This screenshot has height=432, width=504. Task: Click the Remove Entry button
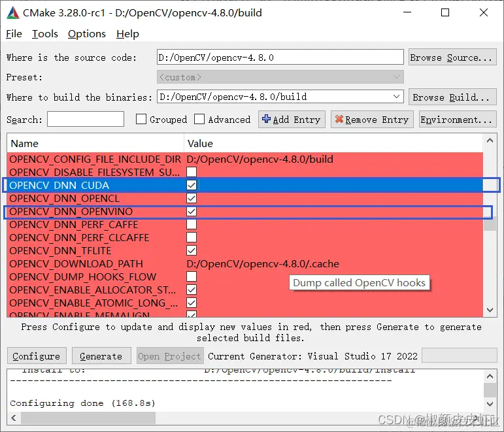tap(372, 120)
